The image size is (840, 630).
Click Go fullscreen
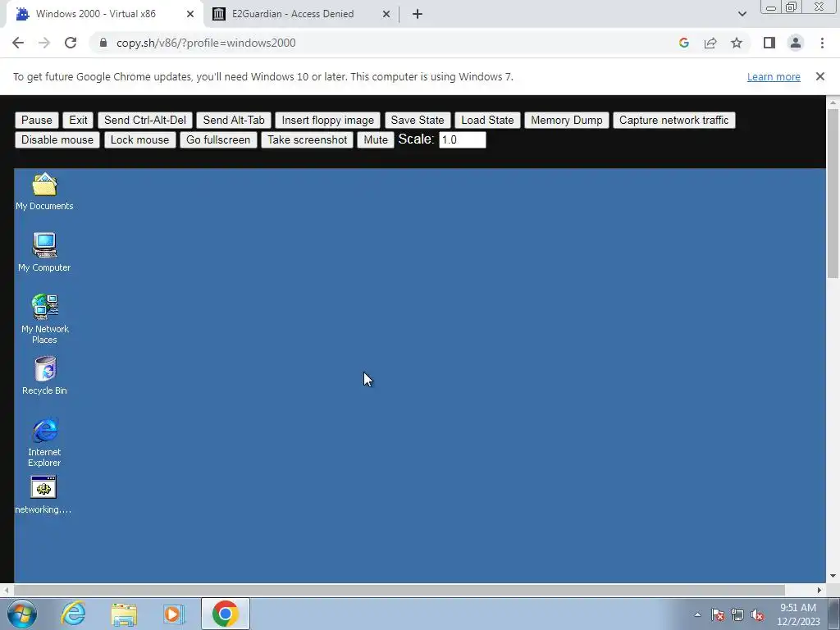[218, 139]
